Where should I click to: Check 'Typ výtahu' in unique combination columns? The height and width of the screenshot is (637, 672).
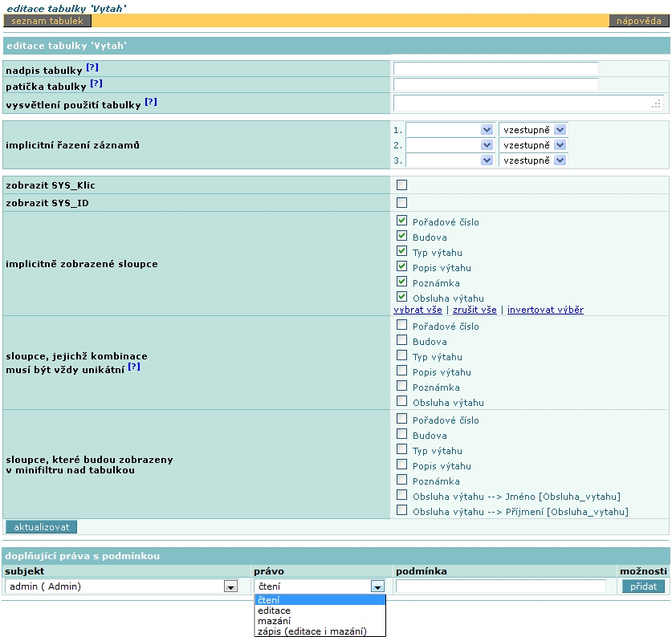[x=401, y=355]
